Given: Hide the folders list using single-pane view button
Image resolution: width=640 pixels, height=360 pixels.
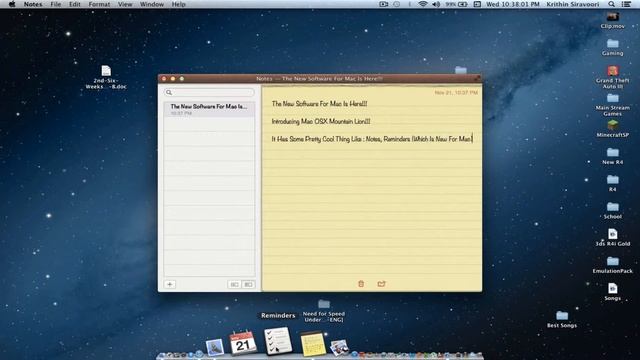Looking at the screenshot, I should click(234, 284).
